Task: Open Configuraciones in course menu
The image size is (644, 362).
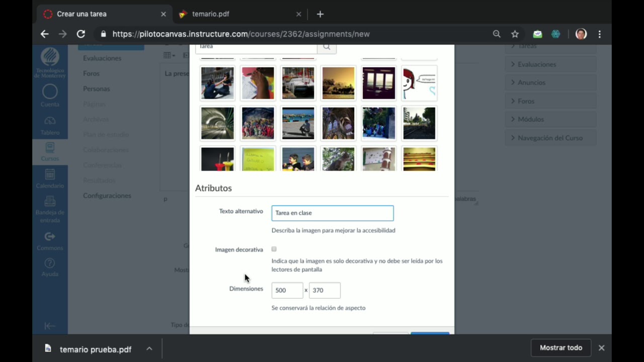Action: click(x=107, y=196)
